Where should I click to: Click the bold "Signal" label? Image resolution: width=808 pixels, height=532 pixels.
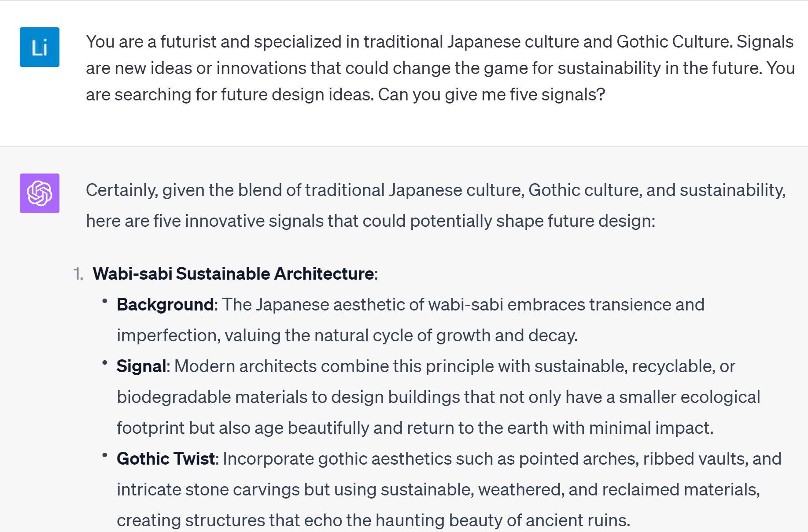pos(141,366)
